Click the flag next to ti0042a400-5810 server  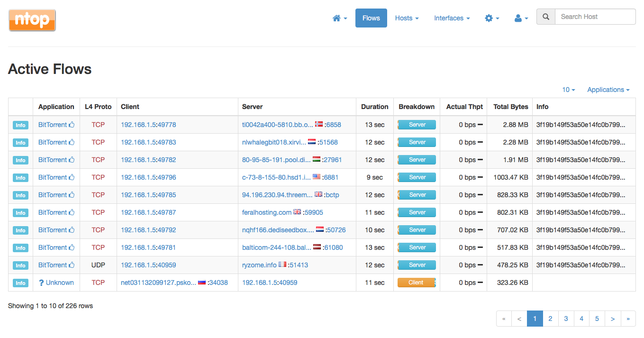(x=319, y=124)
